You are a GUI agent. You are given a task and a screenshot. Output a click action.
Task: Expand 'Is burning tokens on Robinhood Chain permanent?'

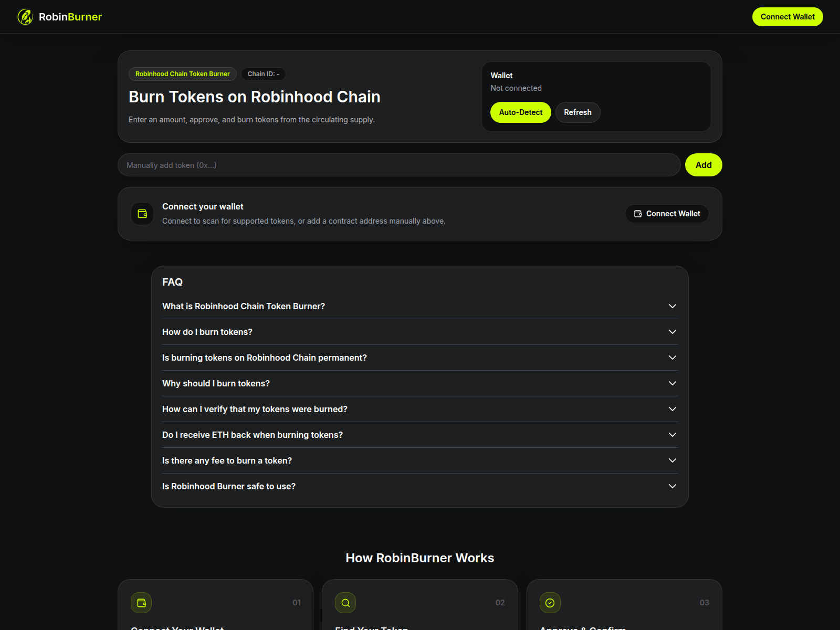click(x=420, y=358)
